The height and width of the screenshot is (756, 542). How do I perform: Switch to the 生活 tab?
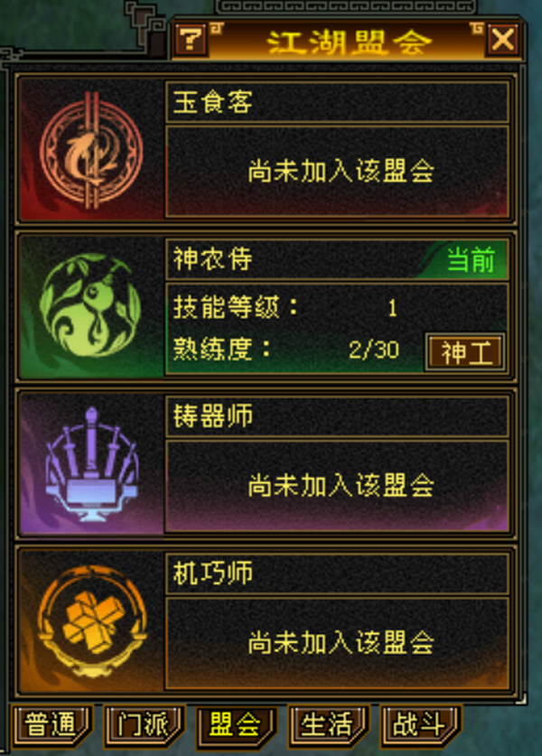(327, 725)
